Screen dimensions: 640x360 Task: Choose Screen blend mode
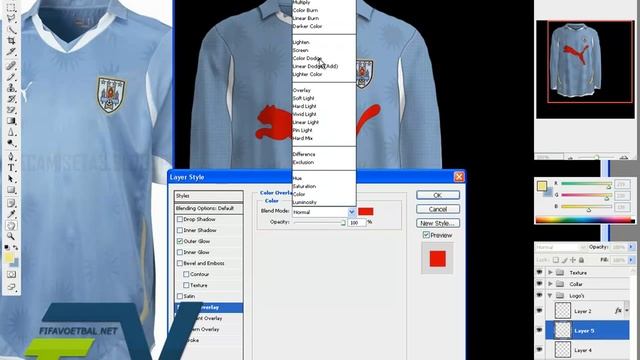click(300, 50)
